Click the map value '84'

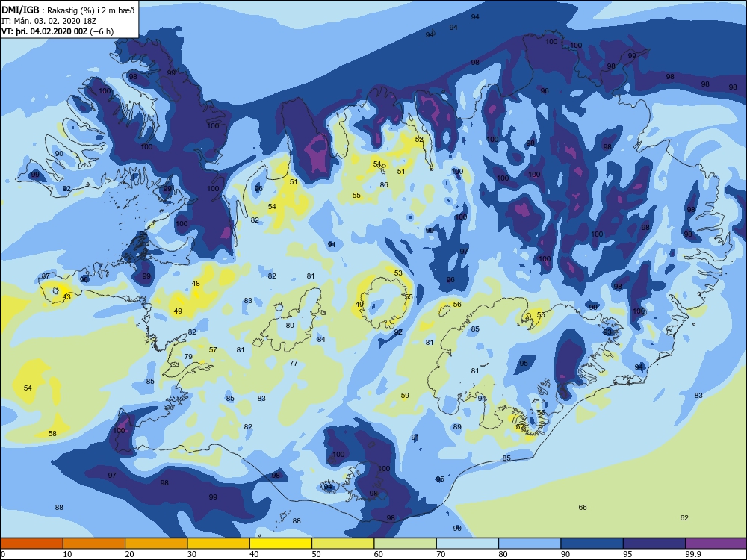(x=321, y=340)
